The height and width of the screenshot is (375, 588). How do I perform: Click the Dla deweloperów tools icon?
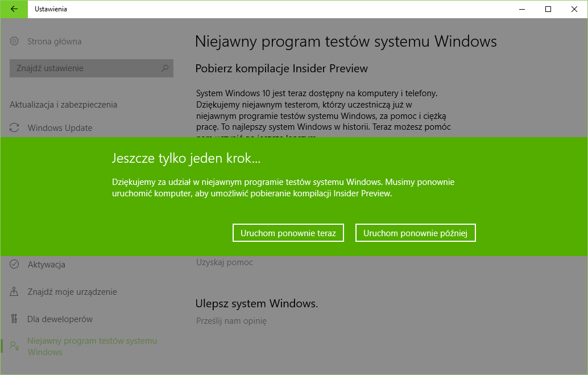point(14,319)
